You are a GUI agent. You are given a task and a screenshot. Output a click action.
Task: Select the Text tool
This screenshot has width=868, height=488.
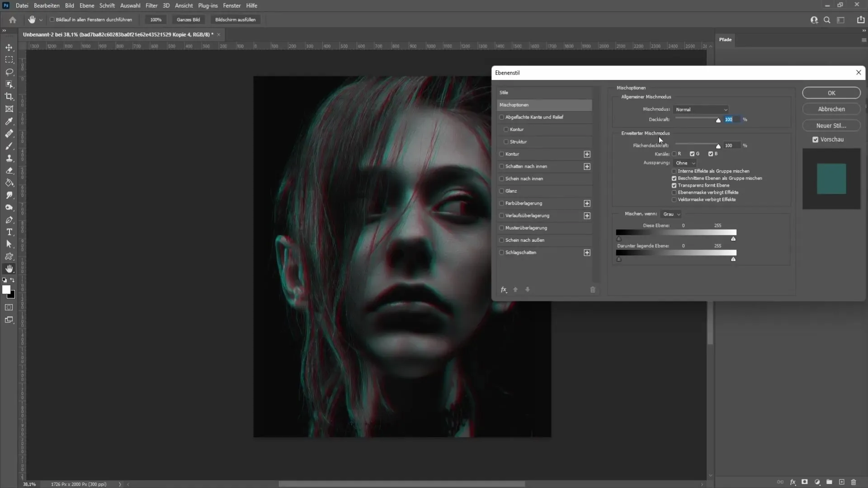[9, 231]
